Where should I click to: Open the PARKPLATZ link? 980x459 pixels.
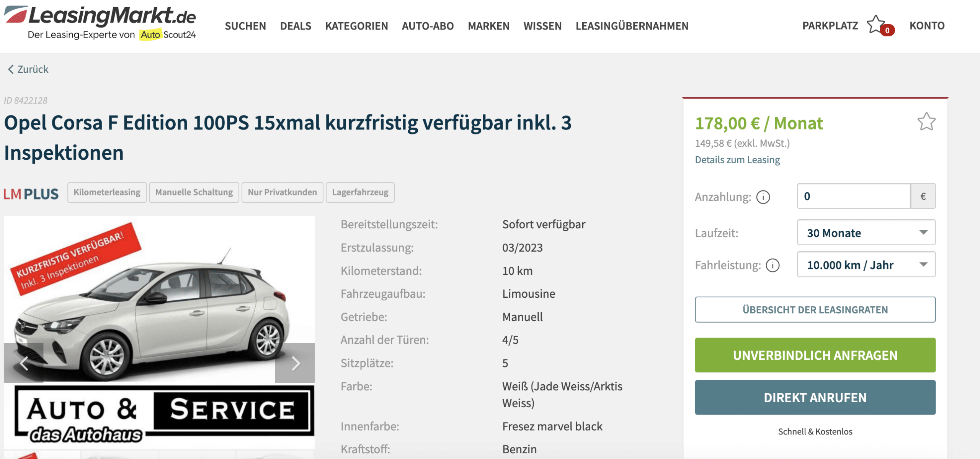[x=830, y=25]
